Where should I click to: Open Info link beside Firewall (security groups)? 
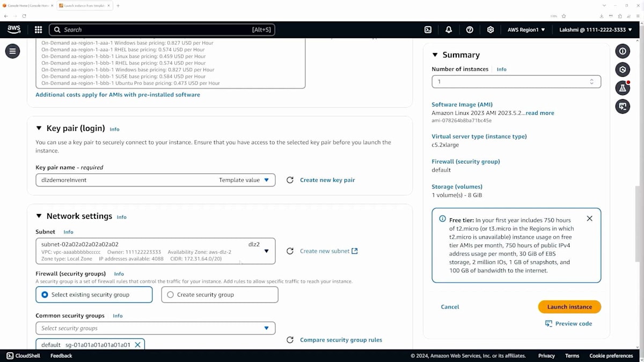point(119,274)
